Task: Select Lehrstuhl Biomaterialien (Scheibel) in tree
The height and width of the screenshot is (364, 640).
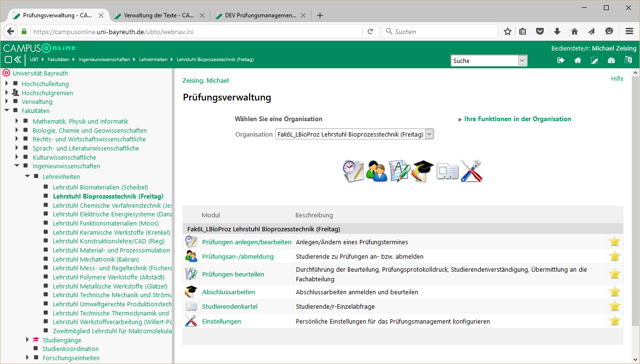Action: (x=100, y=187)
